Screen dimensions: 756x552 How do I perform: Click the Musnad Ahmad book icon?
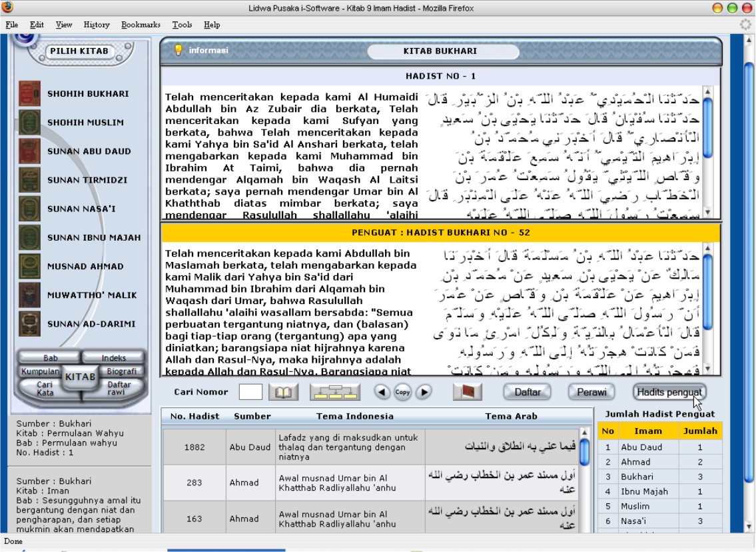coord(29,266)
